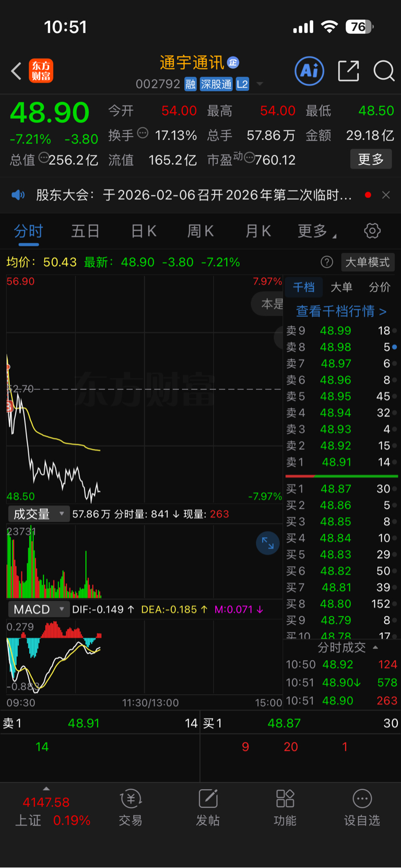Image resolution: width=401 pixels, height=868 pixels.
Task: Open the search magnifier icon
Action: click(384, 71)
